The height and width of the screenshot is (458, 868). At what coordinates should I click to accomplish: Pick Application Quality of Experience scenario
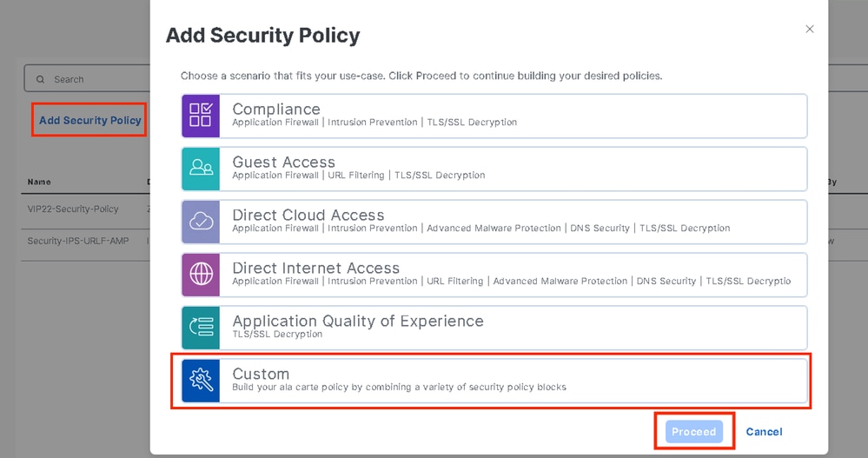(x=494, y=328)
